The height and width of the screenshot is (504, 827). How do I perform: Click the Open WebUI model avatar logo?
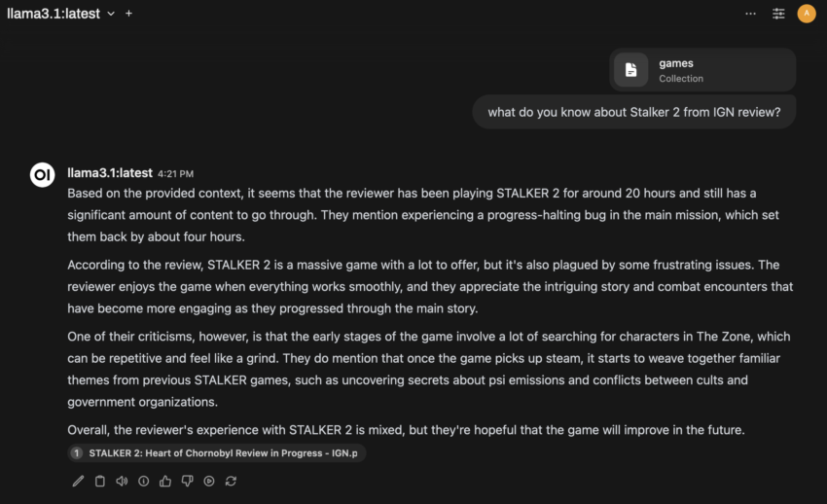point(42,174)
